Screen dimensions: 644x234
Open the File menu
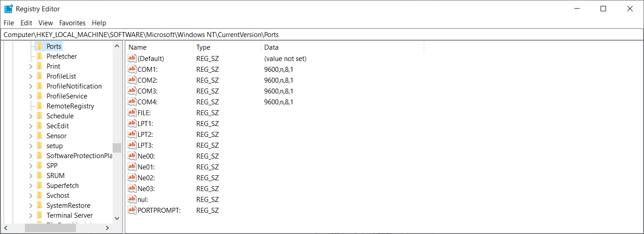coord(9,23)
